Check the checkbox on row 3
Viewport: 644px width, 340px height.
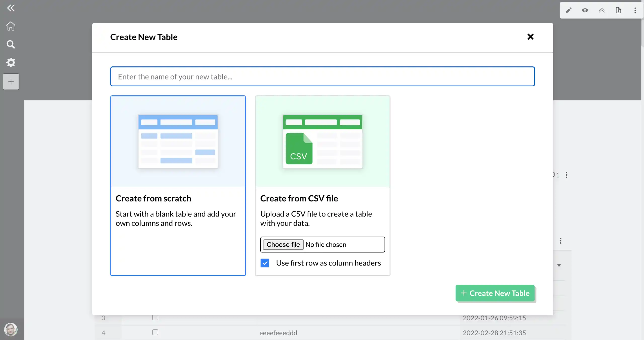pos(155,318)
